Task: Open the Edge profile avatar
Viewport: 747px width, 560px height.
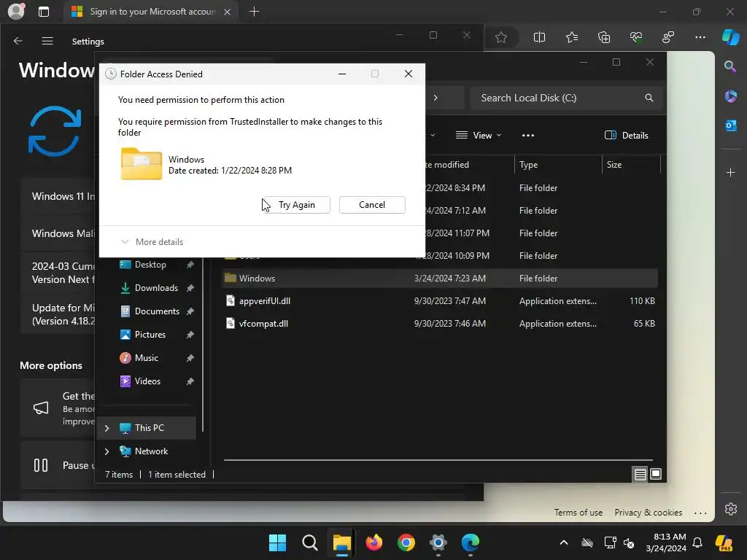Action: click(x=16, y=12)
